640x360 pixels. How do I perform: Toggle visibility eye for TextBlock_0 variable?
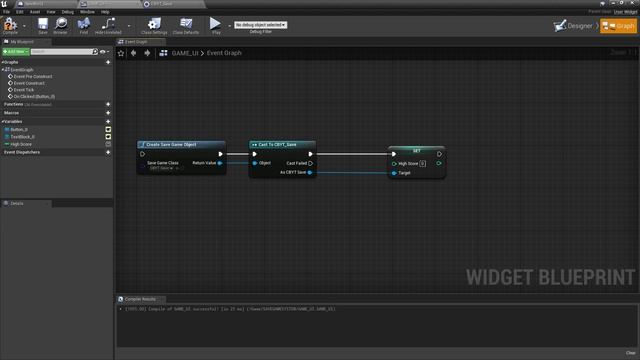point(108,137)
